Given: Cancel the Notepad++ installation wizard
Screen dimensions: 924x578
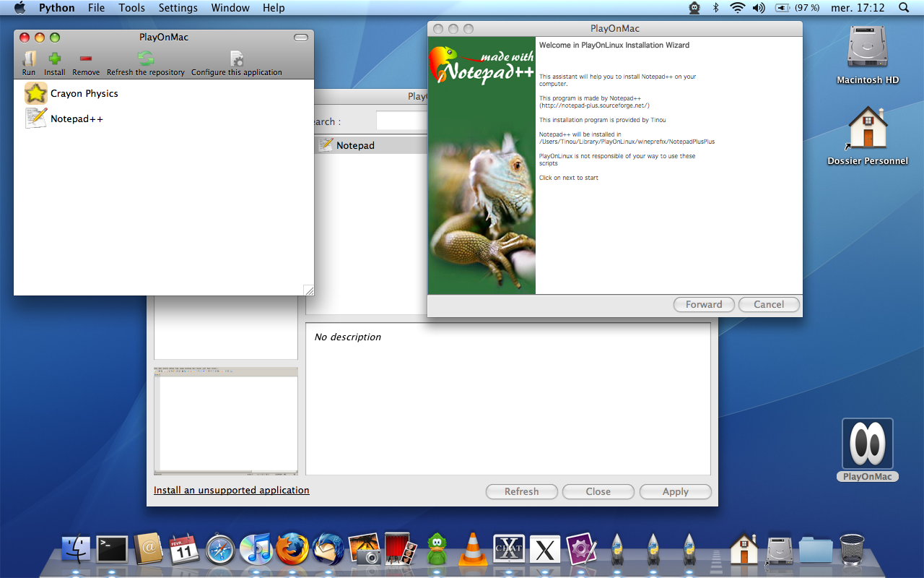Looking at the screenshot, I should (x=768, y=304).
